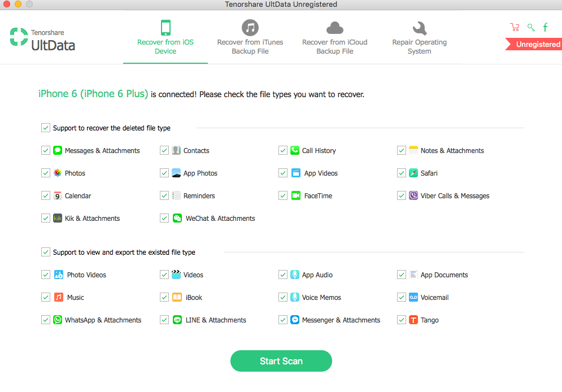Click the Messenger blue icon
This screenshot has height=392, width=562.
pyautogui.click(x=295, y=320)
